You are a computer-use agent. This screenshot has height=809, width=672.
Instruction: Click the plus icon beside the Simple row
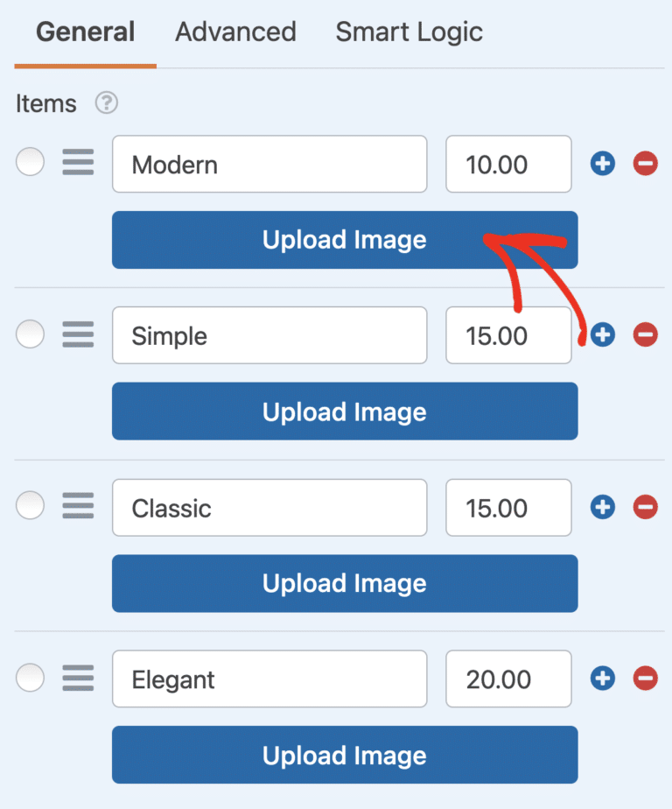coord(602,334)
